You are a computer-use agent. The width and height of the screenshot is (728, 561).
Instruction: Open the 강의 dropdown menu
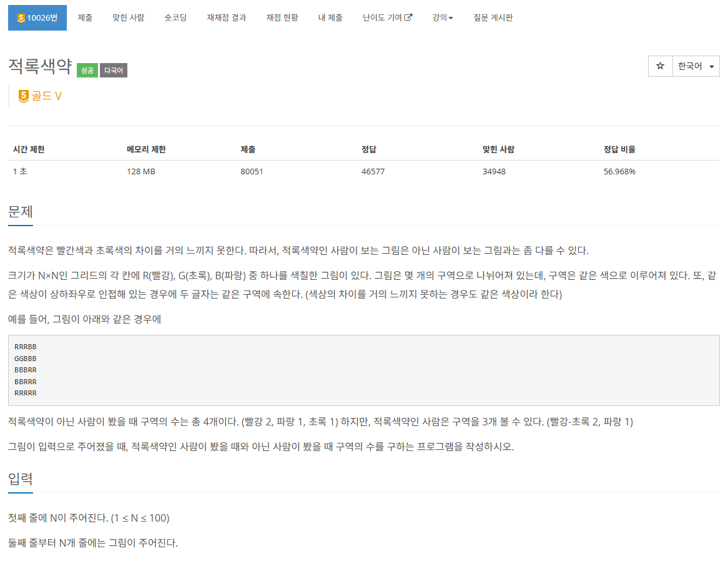click(442, 17)
